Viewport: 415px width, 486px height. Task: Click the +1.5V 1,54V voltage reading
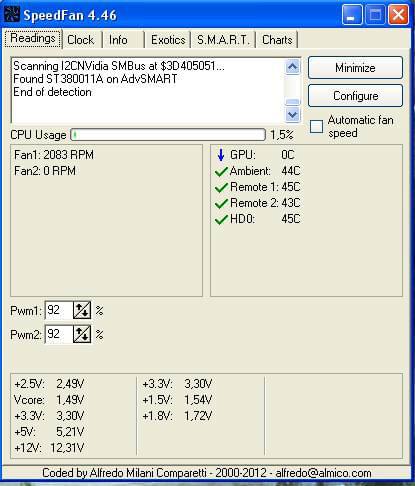tap(177, 400)
